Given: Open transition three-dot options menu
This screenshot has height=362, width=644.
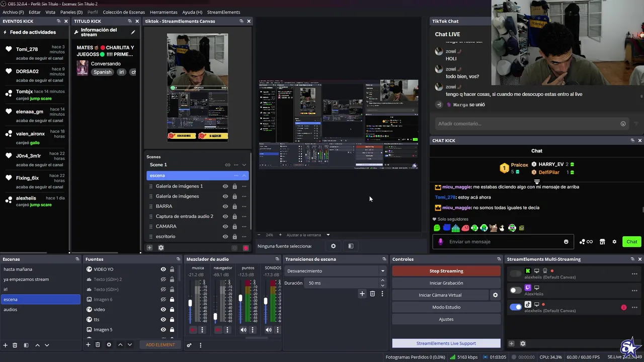Looking at the screenshot, I should point(382,294).
